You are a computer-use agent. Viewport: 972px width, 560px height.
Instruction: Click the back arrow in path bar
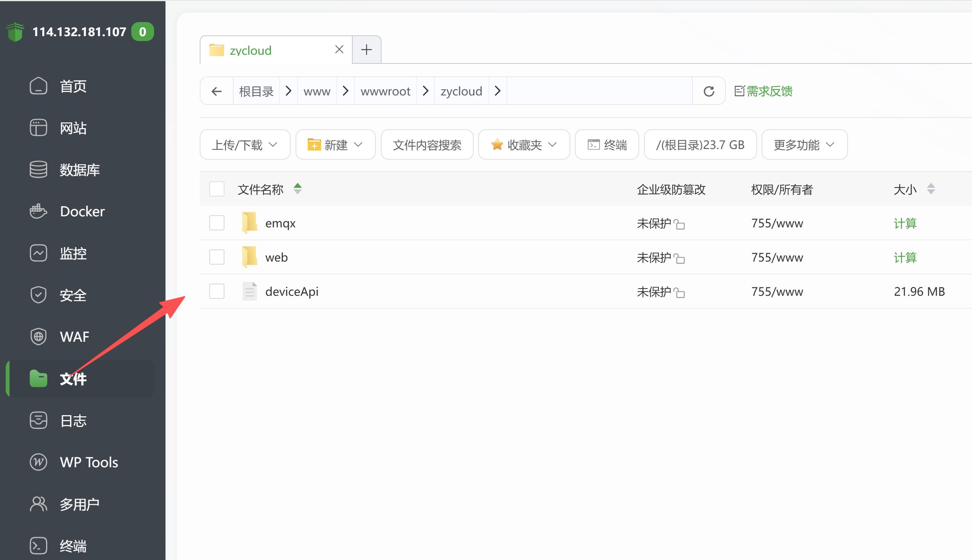tap(216, 91)
